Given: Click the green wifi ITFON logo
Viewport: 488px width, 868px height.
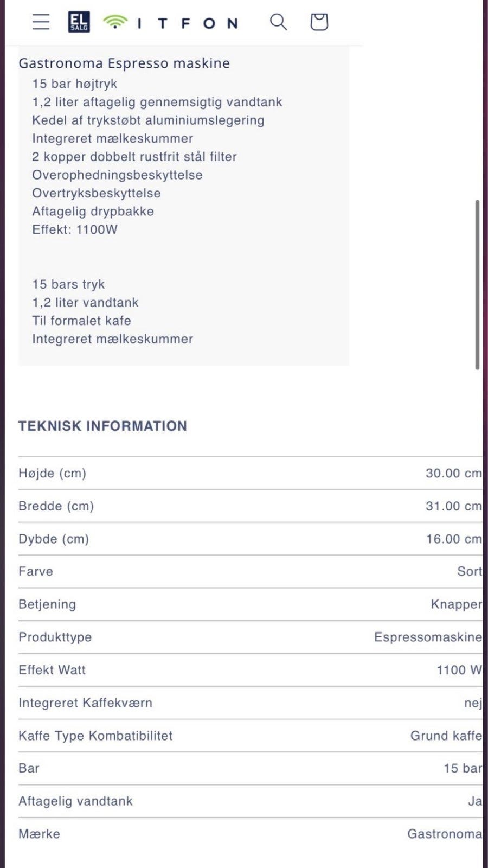Looking at the screenshot, I should 115,22.
